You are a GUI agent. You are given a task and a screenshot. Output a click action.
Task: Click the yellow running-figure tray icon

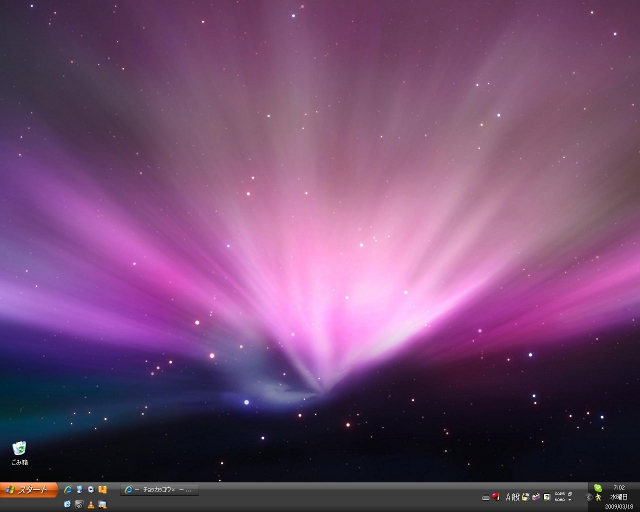pyautogui.click(x=598, y=497)
